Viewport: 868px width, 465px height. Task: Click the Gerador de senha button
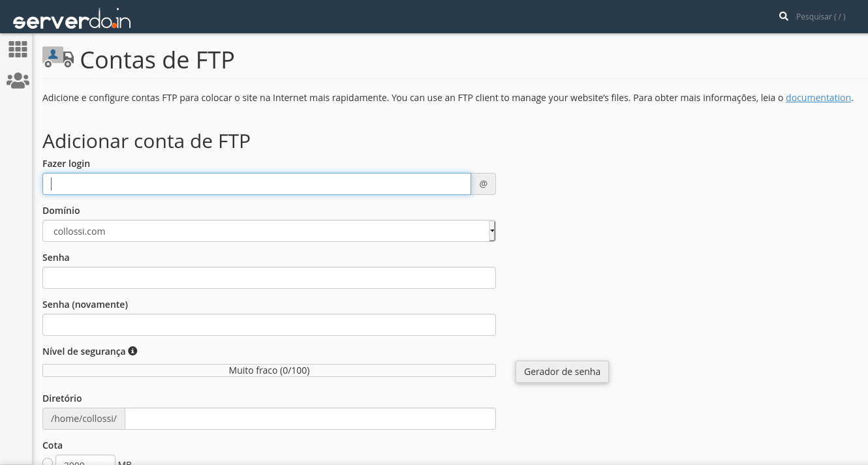[562, 372]
